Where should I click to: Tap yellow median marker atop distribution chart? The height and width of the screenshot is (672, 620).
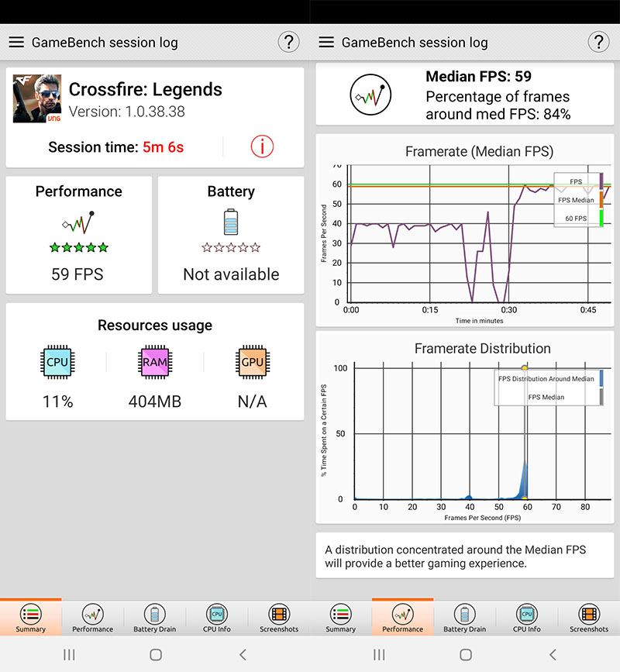point(525,367)
